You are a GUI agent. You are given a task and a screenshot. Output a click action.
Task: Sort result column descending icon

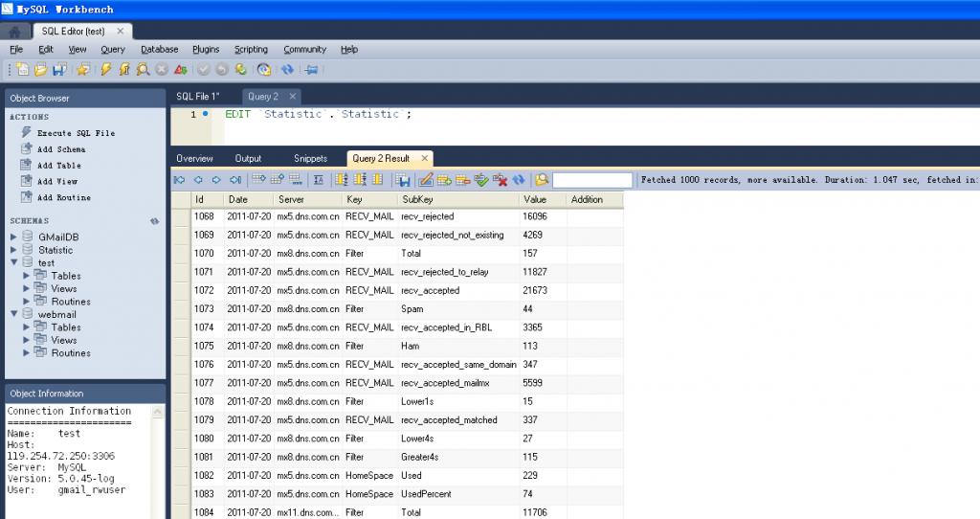click(x=360, y=180)
